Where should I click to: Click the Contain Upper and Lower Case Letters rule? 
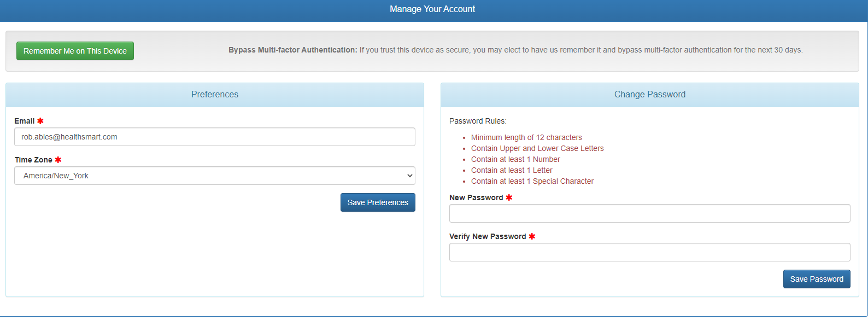point(537,148)
